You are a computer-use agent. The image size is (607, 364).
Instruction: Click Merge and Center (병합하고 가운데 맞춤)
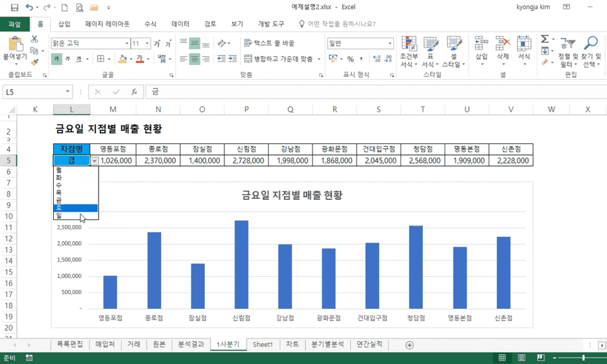[x=279, y=59]
